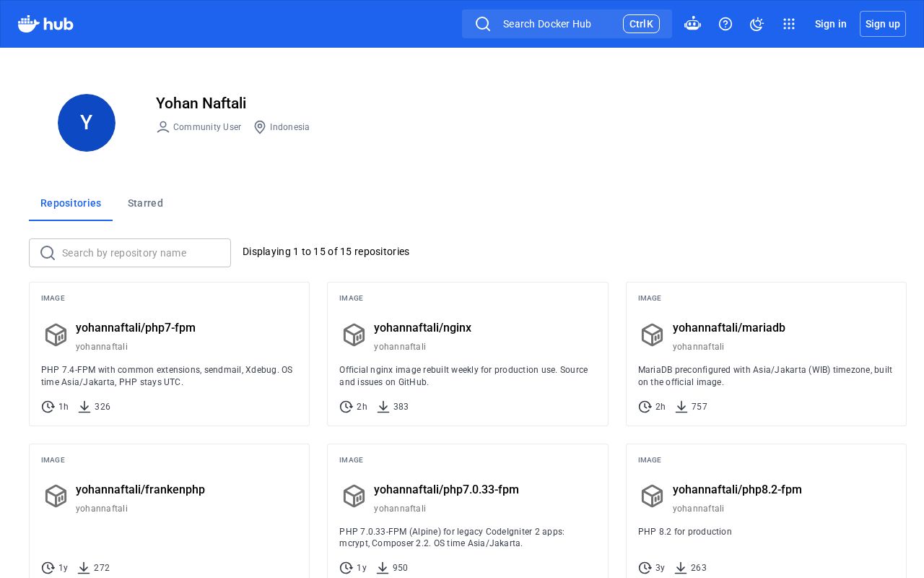Click the Yohan Naftali profile name
Screen dimensions: 924x578
click(x=201, y=103)
